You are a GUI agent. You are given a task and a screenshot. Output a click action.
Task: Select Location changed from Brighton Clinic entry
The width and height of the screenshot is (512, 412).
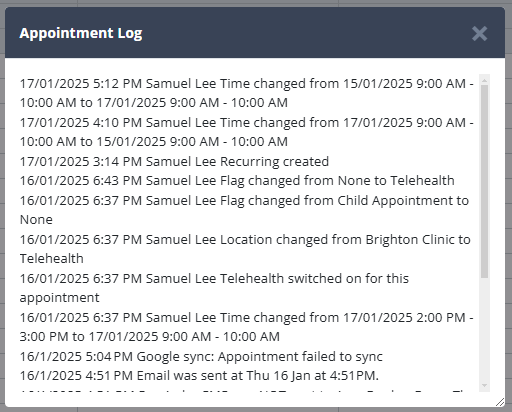tap(245, 249)
